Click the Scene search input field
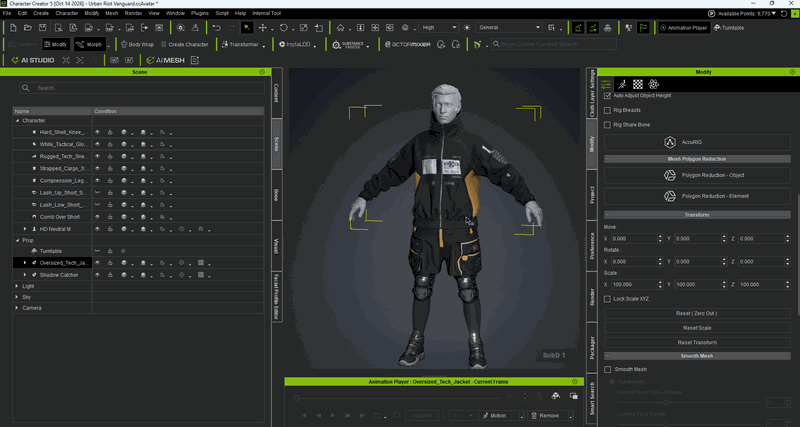 click(142, 88)
